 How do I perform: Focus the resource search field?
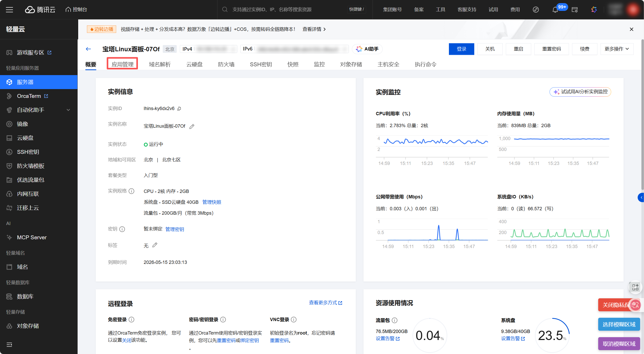pos(272,10)
